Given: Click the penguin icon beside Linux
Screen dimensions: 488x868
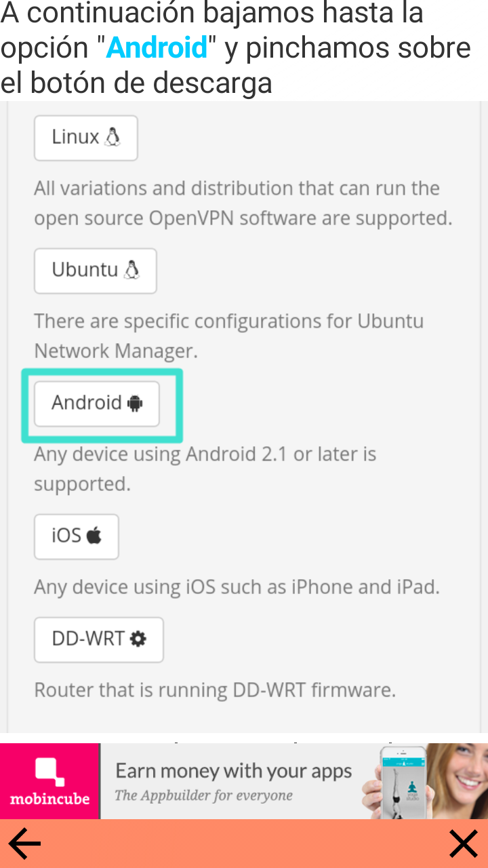Looking at the screenshot, I should coord(113,137).
